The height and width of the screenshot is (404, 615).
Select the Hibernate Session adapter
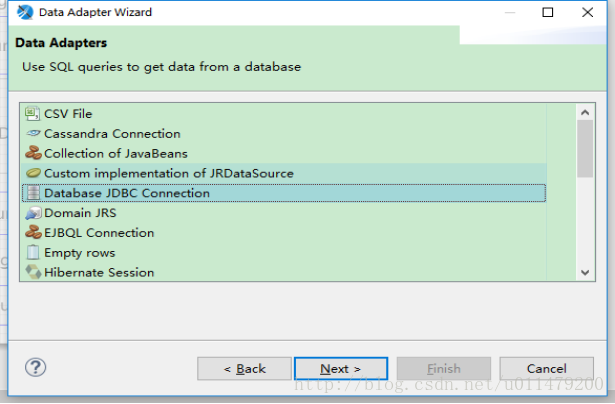pyautogui.click(x=284, y=272)
